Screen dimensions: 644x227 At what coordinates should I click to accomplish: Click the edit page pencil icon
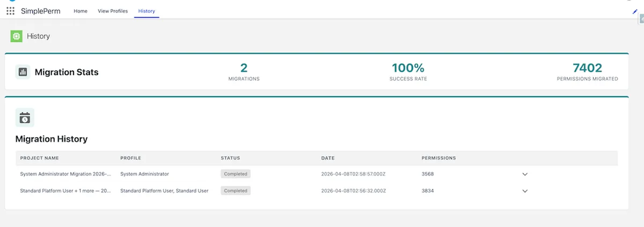coord(635,11)
